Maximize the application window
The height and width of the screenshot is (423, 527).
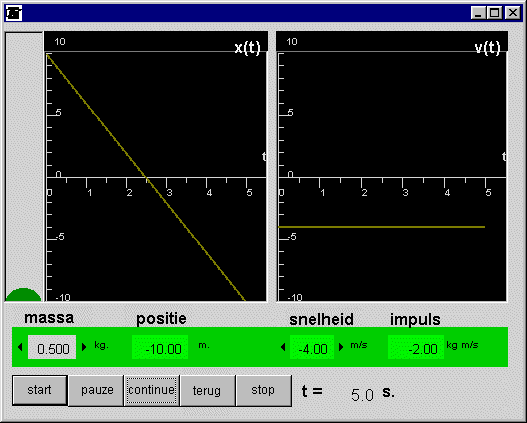[494, 13]
